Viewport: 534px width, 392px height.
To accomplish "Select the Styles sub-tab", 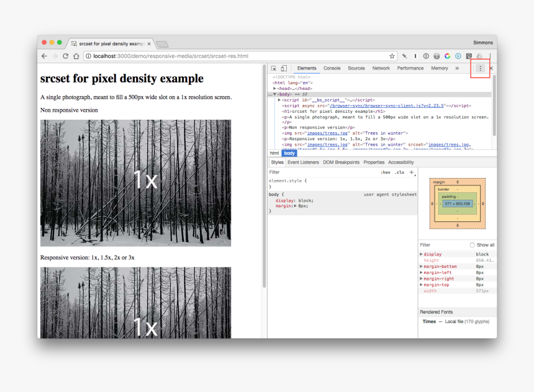I will click(x=277, y=163).
